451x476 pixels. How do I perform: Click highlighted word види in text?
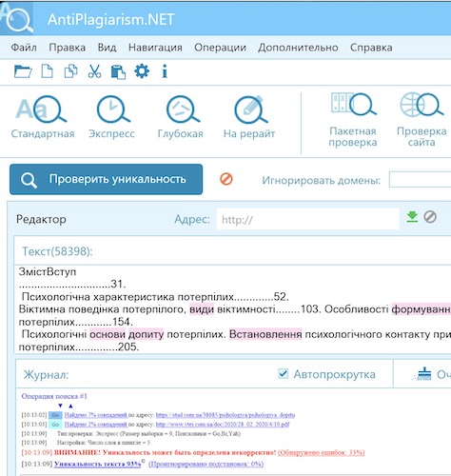202,309
